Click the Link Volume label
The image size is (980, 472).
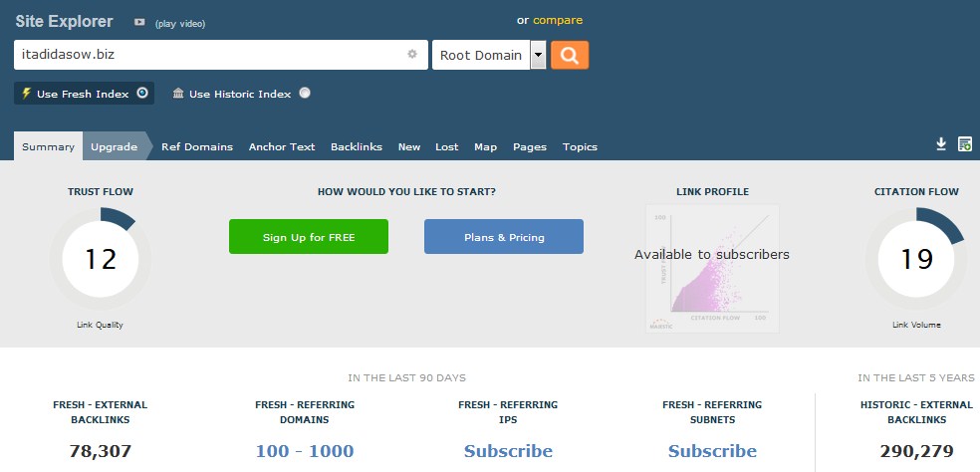(916, 325)
